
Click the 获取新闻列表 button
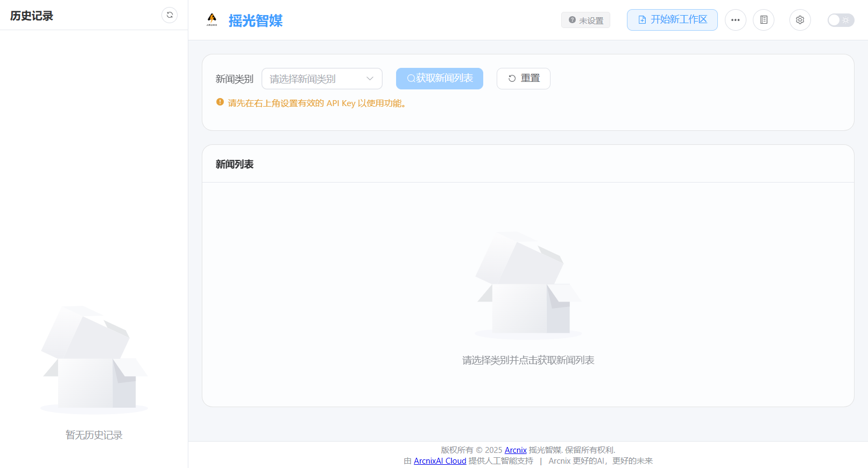coord(439,79)
